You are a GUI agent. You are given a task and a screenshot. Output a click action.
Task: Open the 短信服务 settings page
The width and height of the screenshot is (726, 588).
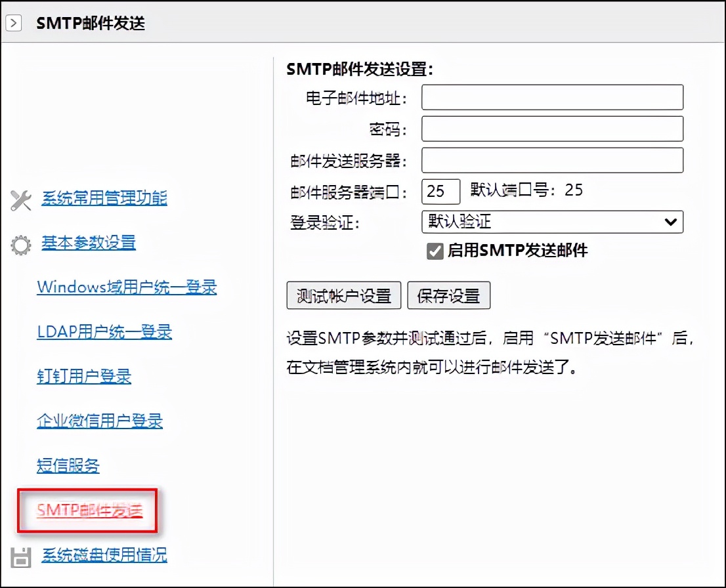[69, 466]
